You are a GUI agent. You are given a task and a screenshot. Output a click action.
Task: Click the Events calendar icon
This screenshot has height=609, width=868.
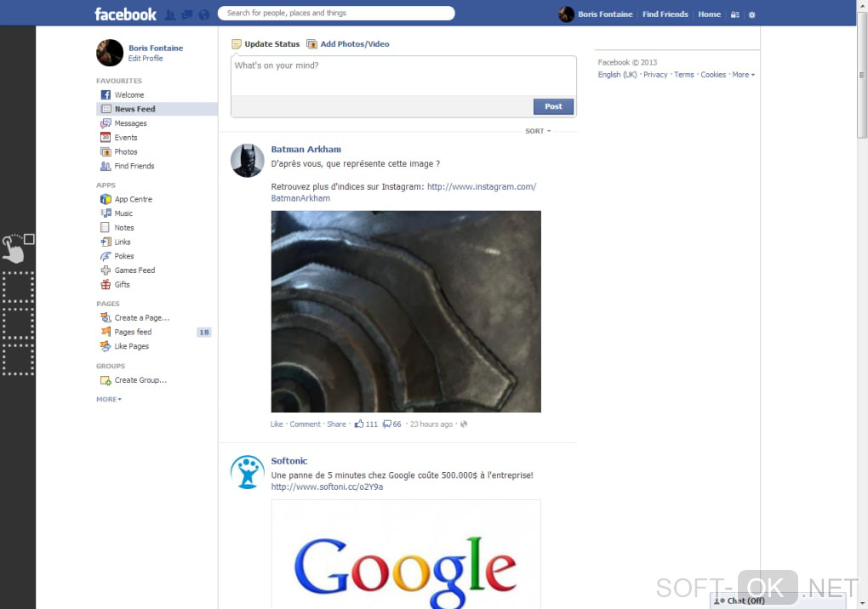point(106,137)
